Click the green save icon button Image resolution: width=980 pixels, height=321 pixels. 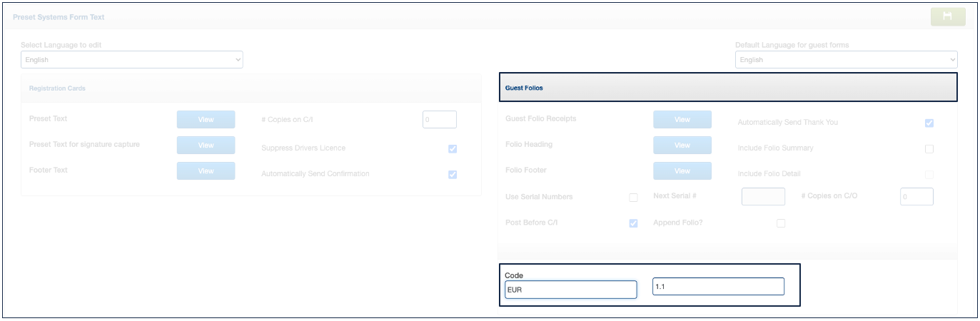pos(948,16)
